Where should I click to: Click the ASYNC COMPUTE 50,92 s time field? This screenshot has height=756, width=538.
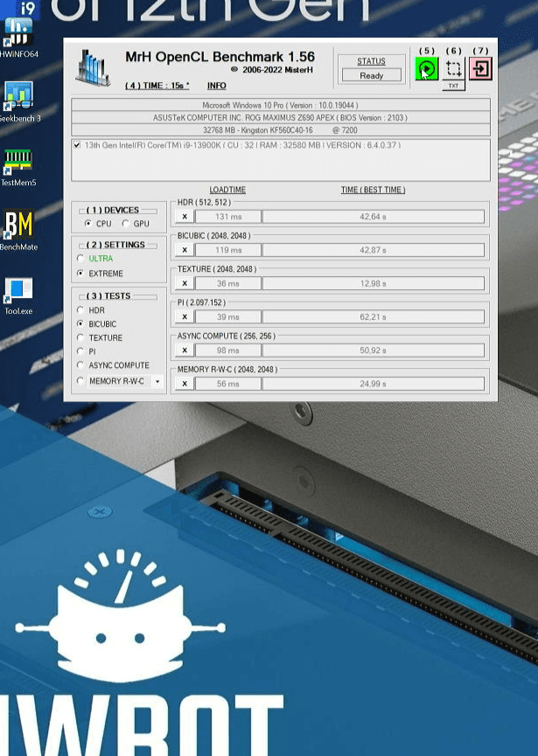(373, 350)
